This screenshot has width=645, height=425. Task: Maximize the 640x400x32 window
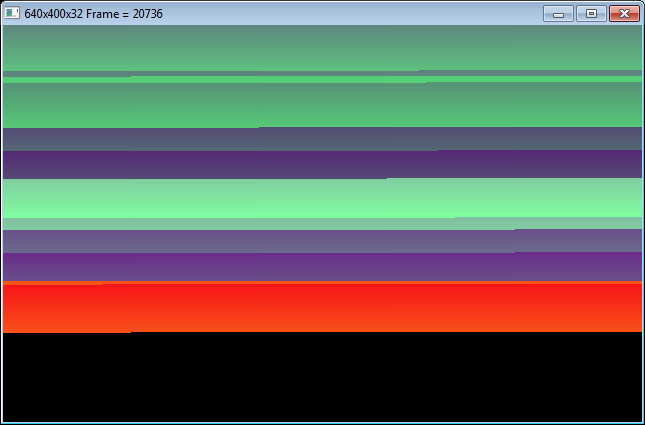click(591, 14)
